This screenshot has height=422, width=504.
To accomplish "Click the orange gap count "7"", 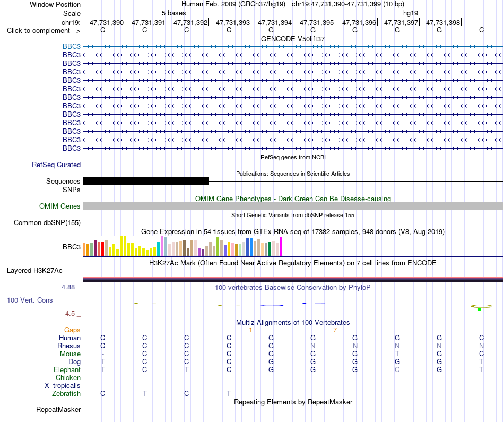I will [x=335, y=330].
